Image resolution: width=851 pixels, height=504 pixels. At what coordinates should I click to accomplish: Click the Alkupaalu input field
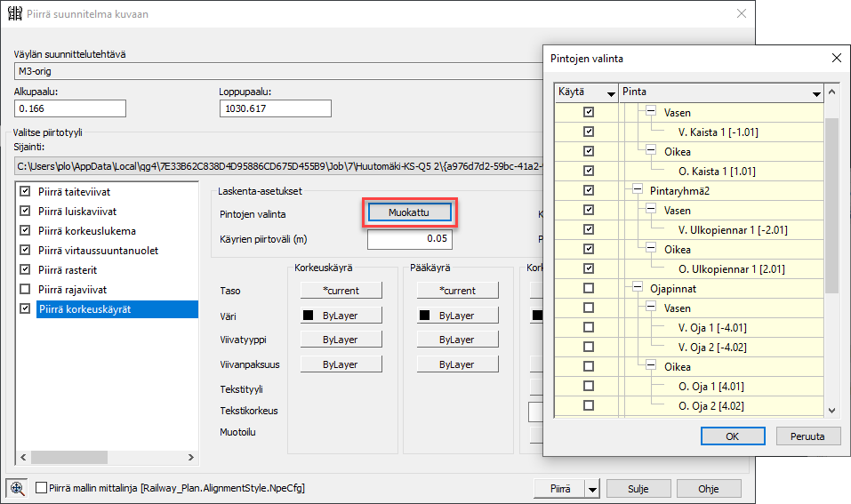pos(70,108)
